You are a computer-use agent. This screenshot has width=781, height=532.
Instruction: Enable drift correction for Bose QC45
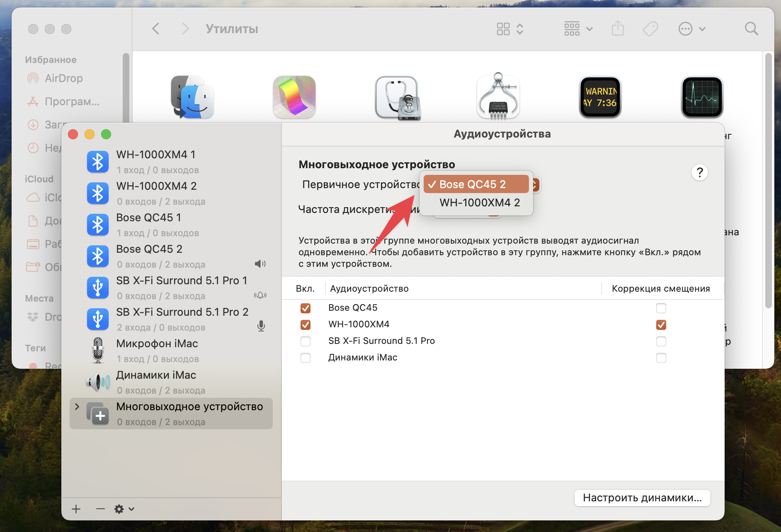point(661,308)
